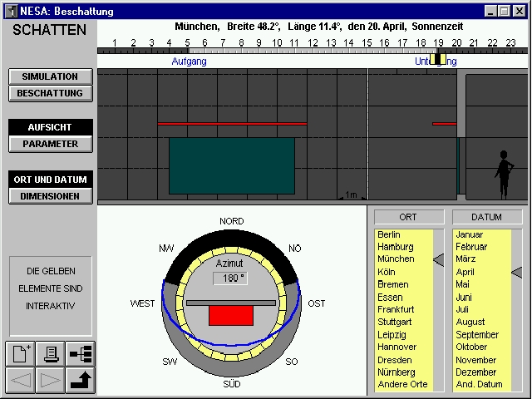Image resolution: width=532 pixels, height=399 pixels.
Task: Click the return up-arrow icon button
Action: coord(81,380)
